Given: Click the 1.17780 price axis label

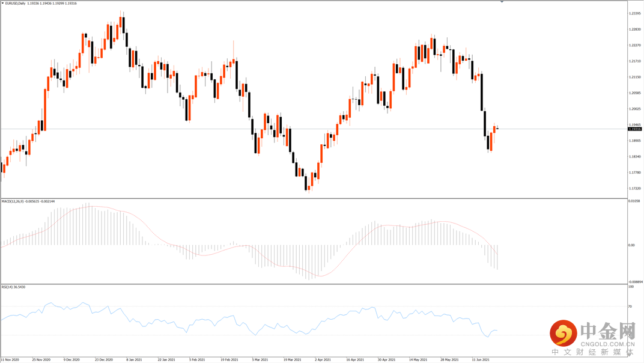Looking at the screenshot, I should (635, 172).
